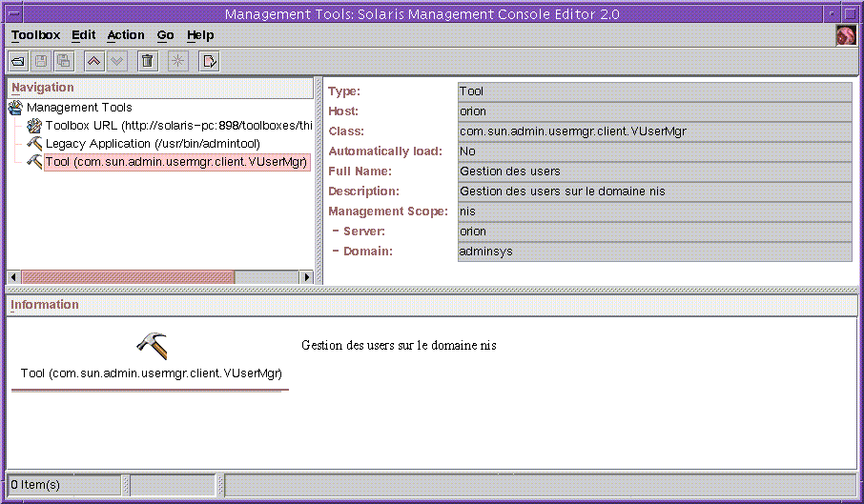The width and height of the screenshot is (864, 504).
Task: Click the Information panel header
Action: point(431,305)
